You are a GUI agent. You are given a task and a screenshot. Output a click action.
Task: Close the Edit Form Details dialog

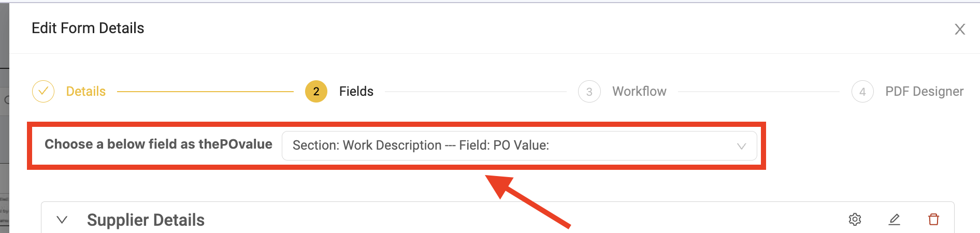(x=960, y=30)
